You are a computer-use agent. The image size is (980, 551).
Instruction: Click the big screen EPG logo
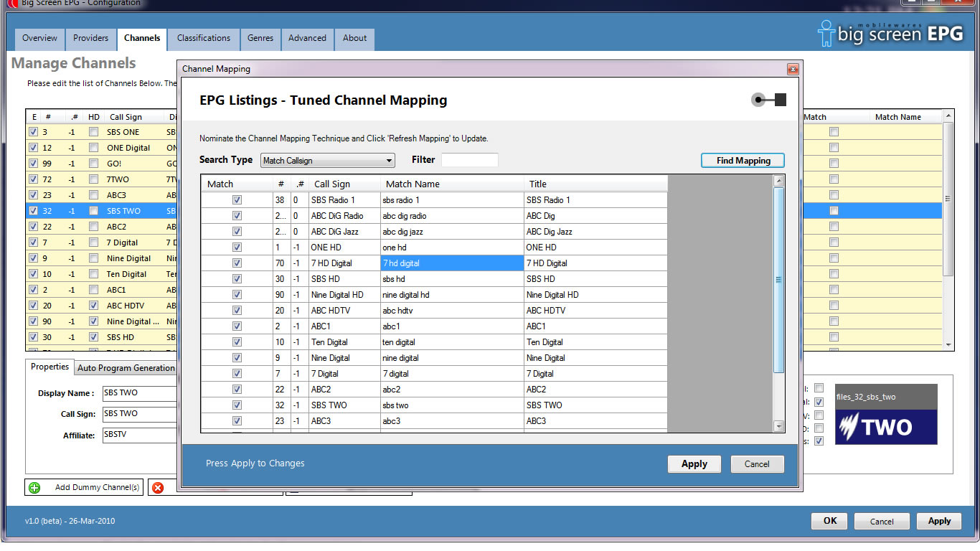coord(890,34)
